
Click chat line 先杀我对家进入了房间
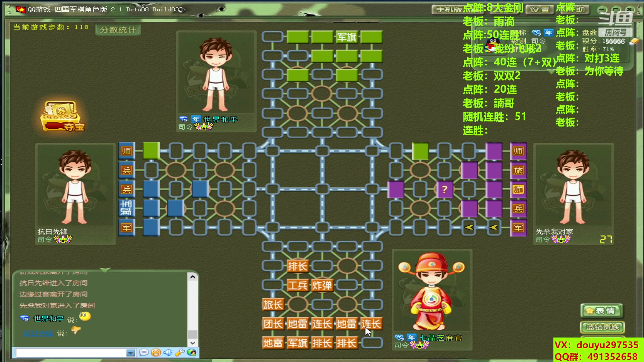[x=57, y=305]
